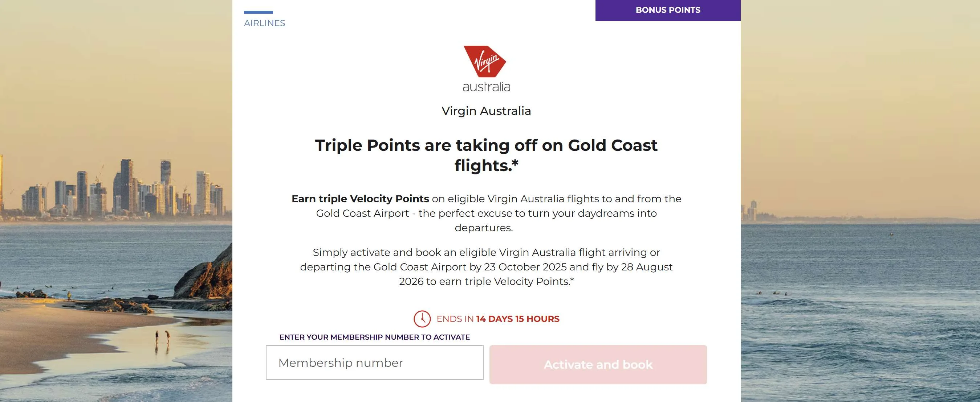Click the grey 'australia' wordmark under the logo

(x=486, y=87)
